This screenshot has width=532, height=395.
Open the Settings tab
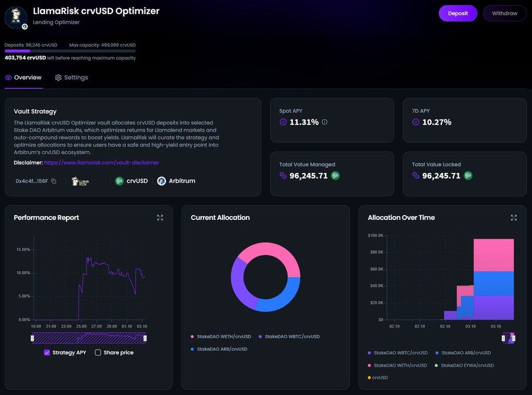[x=72, y=78]
